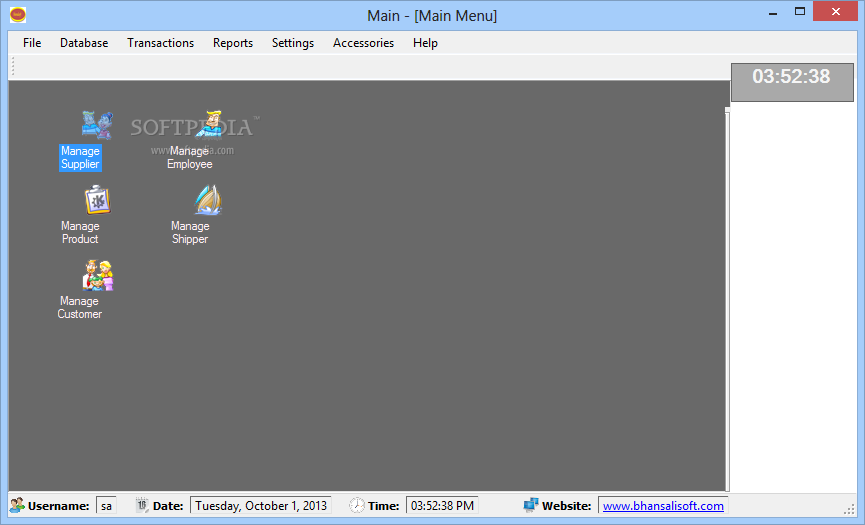Click the Time field showing 03:52:38 PM
Screen dimensions: 865x525
pos(442,505)
